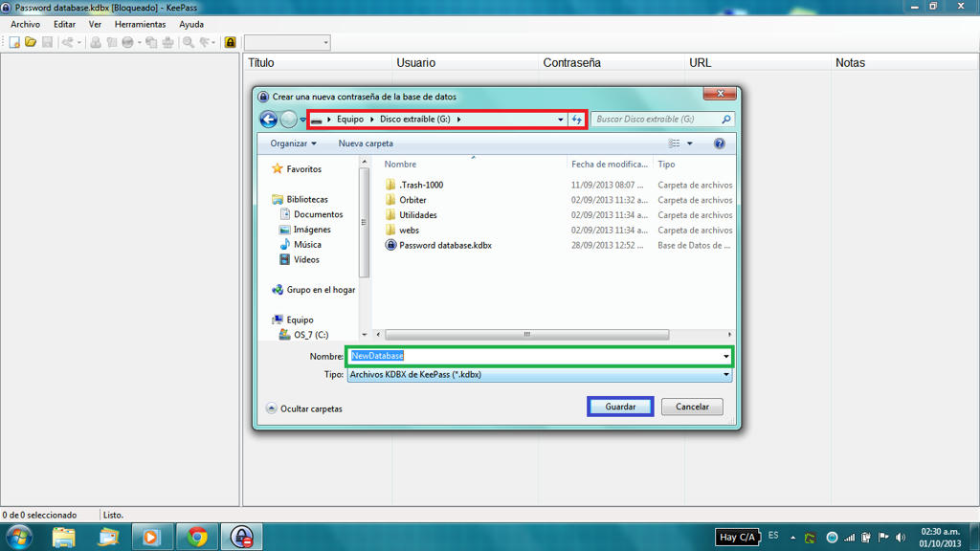This screenshot has height=551, width=980.
Task: Click the New database toolbar icon
Action: pyautogui.click(x=14, y=42)
